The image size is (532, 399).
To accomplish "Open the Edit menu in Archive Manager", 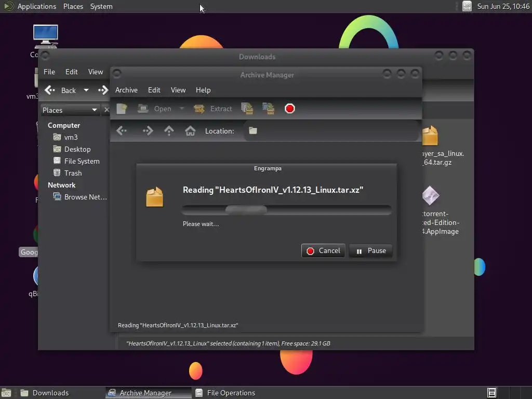I will tap(154, 90).
